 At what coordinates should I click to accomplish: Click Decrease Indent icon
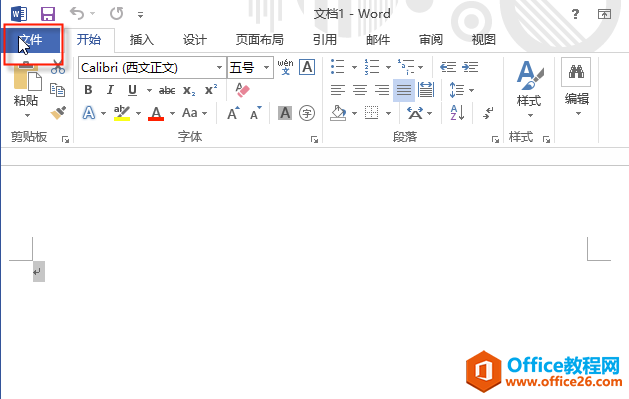pos(448,67)
